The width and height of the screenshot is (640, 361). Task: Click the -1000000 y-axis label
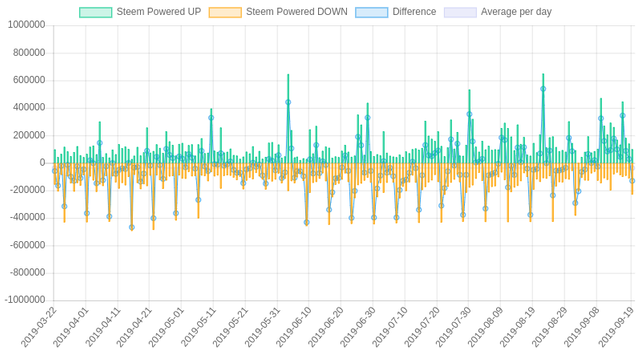[25, 300]
